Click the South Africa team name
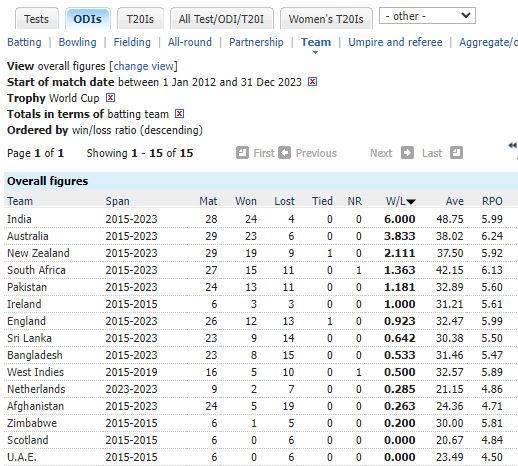 coord(36,270)
